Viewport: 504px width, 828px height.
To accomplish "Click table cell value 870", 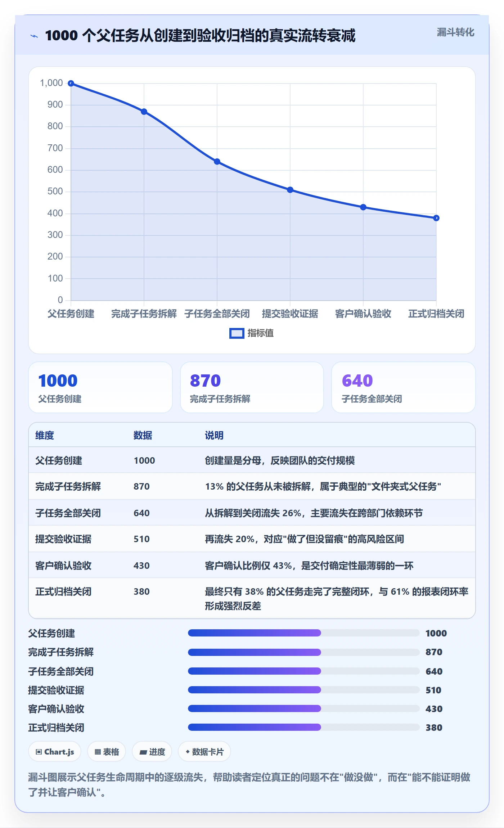I will pyautogui.click(x=141, y=486).
